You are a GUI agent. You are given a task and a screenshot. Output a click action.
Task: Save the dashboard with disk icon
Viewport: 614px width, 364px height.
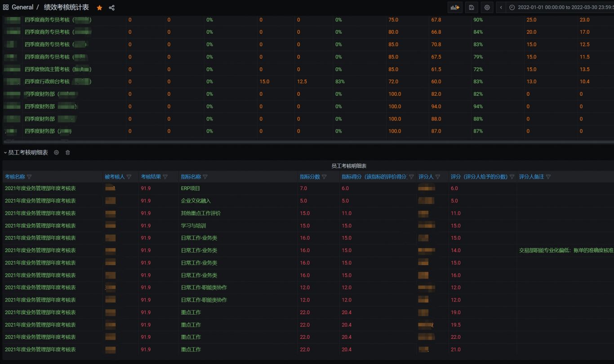[471, 7]
